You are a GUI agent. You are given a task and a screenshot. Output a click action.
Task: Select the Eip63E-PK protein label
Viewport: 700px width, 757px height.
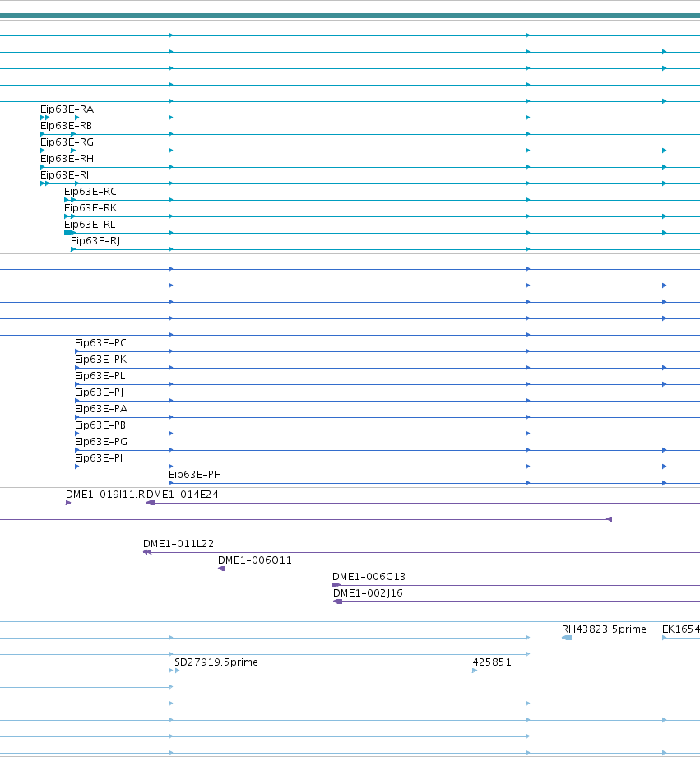pos(101,360)
